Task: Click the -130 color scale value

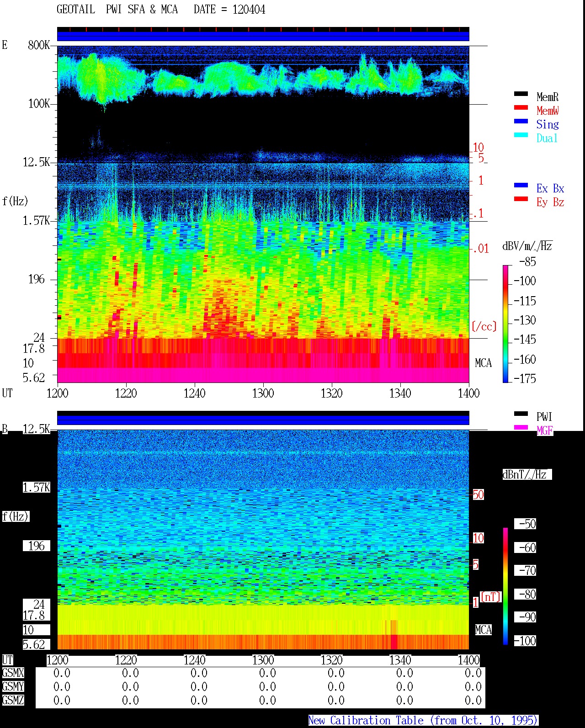Action: (x=525, y=320)
